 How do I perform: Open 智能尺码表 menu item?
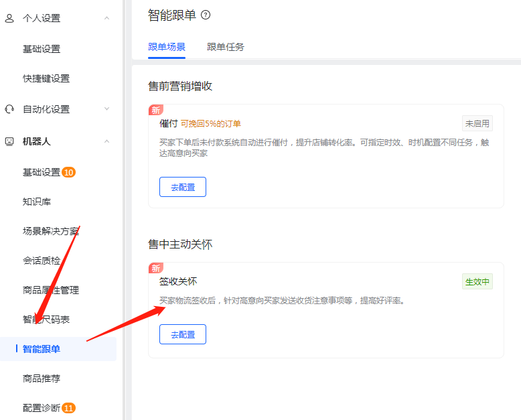pyautogui.click(x=46, y=320)
